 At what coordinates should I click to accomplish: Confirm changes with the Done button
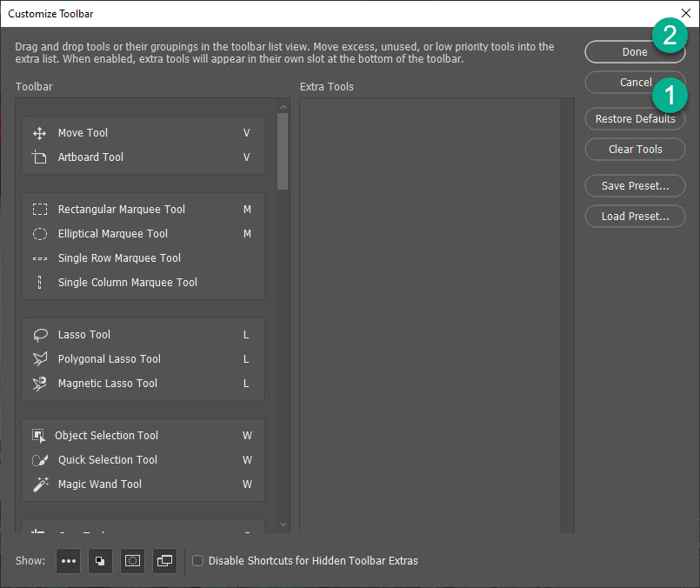[635, 52]
